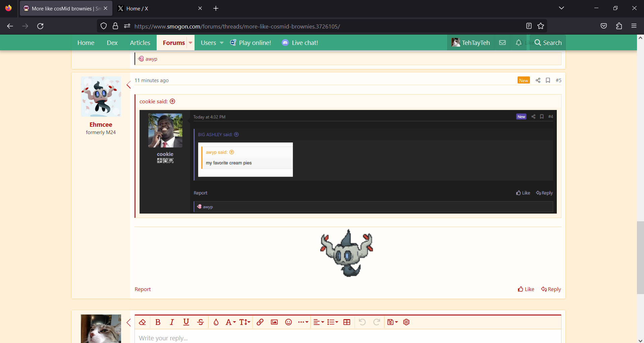The height and width of the screenshot is (343, 644).
Task: Share post #5 via share icon
Action: click(x=538, y=80)
